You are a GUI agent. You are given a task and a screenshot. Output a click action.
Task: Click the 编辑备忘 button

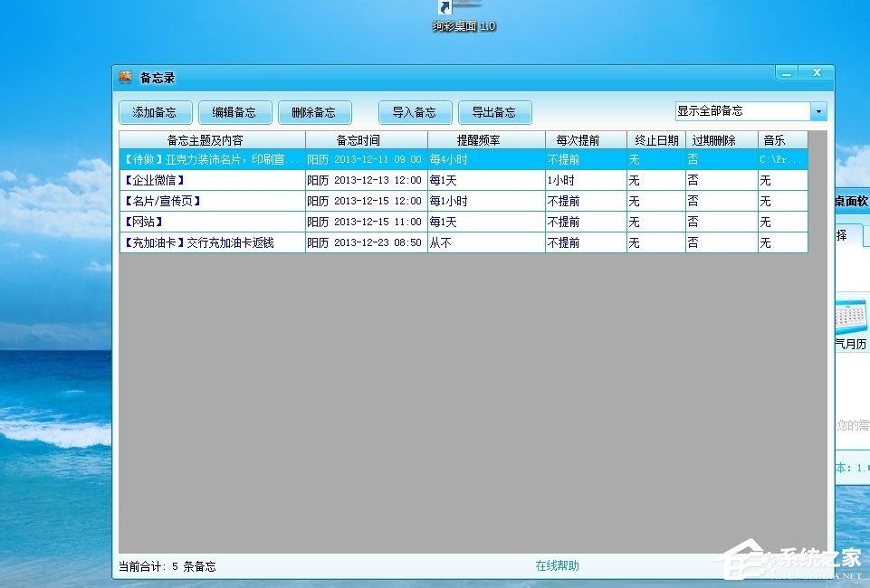[235, 112]
